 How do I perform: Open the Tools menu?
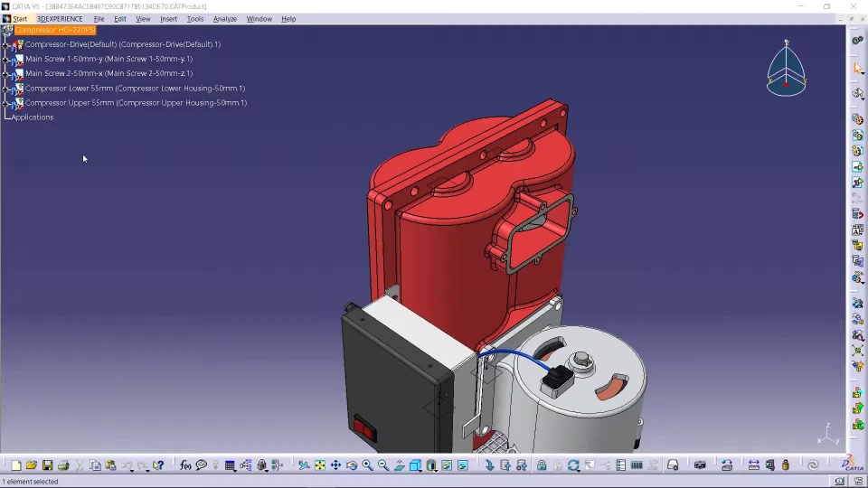[195, 19]
